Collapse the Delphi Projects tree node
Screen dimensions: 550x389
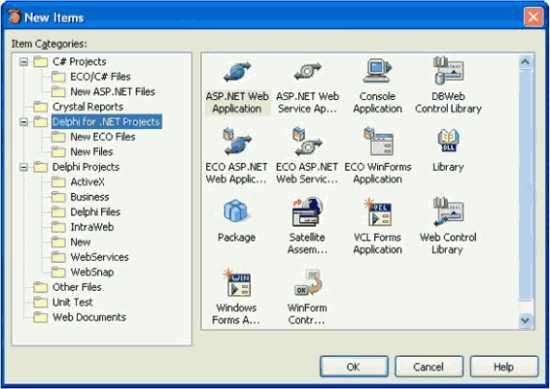[x=24, y=167]
